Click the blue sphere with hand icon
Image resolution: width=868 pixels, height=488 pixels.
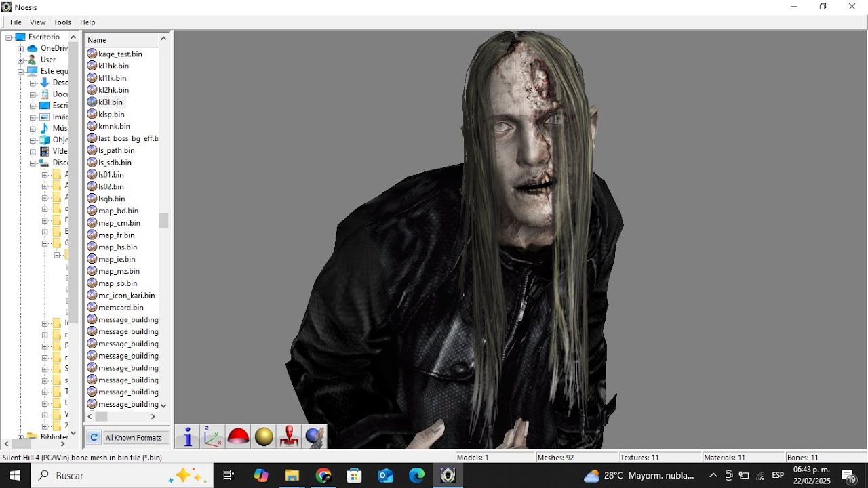click(x=315, y=436)
